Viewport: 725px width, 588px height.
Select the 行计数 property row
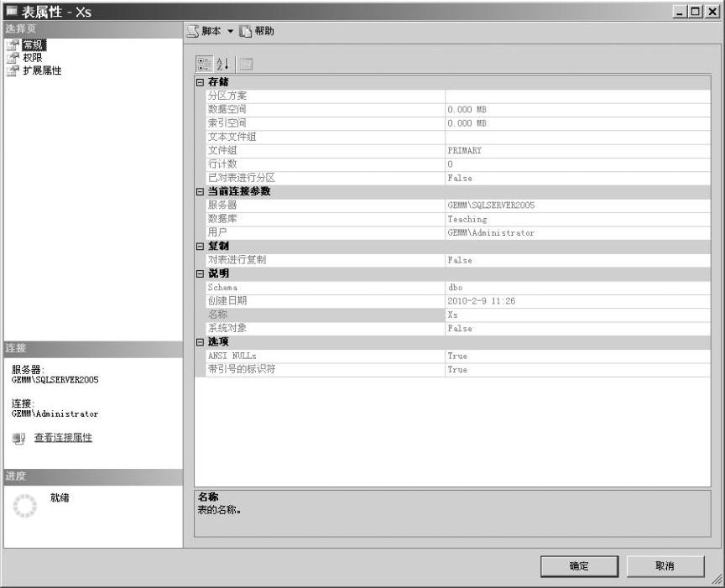458,164
